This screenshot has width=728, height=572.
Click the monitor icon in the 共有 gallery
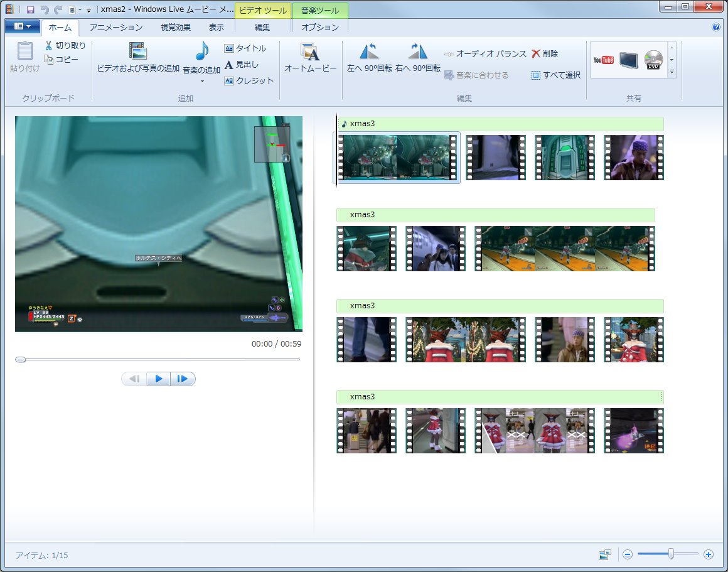(629, 60)
